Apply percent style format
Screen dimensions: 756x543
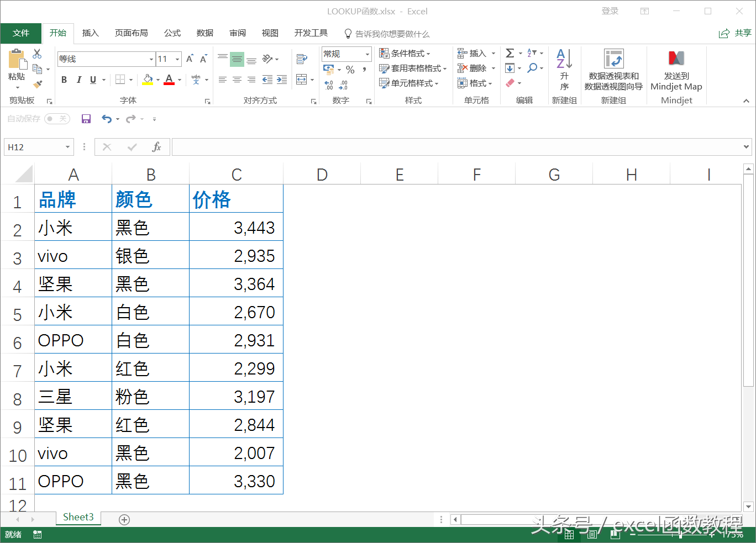[x=350, y=70]
